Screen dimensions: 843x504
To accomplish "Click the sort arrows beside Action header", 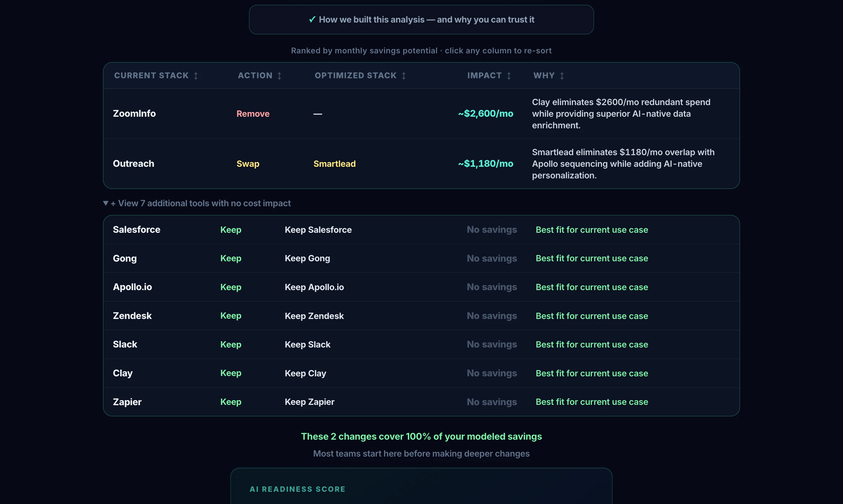I will coord(279,76).
